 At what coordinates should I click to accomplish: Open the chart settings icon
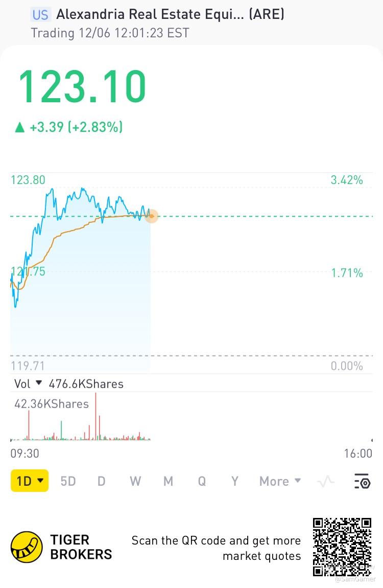(362, 481)
